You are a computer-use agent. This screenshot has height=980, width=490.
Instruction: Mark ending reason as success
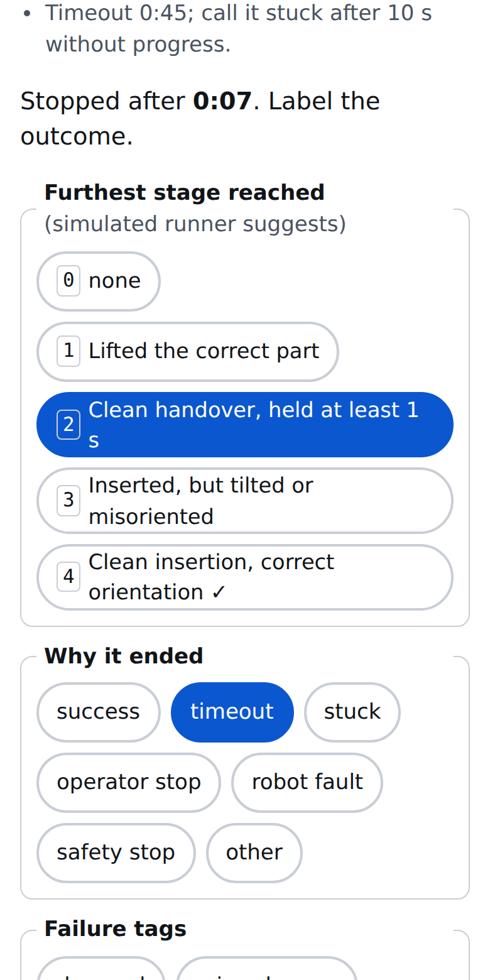(99, 712)
